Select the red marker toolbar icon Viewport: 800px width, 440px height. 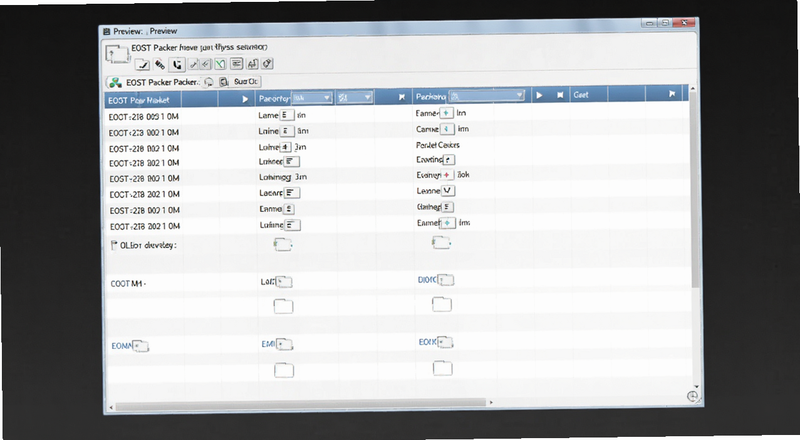point(160,64)
